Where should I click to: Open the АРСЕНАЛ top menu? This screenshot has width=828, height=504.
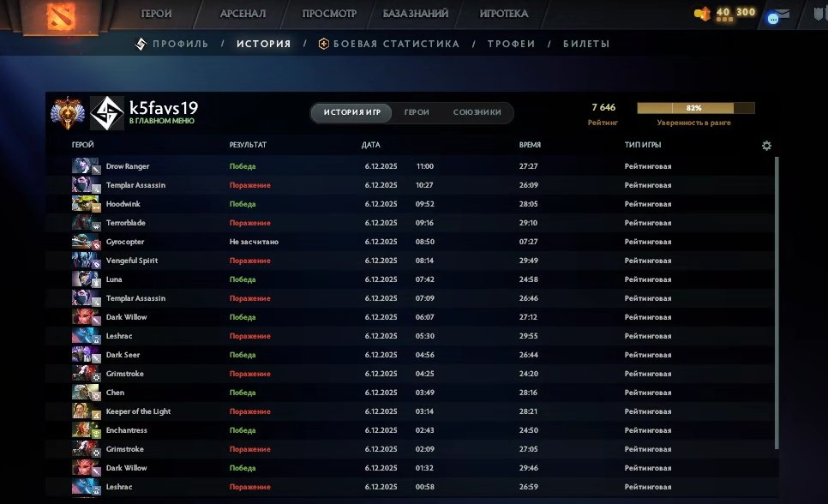click(x=243, y=14)
